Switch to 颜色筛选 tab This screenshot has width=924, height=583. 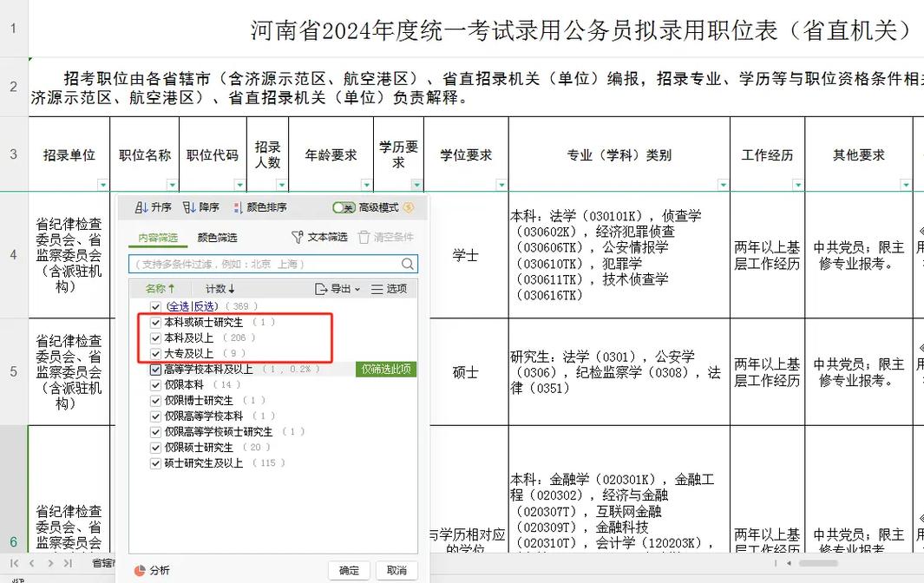coord(218,238)
